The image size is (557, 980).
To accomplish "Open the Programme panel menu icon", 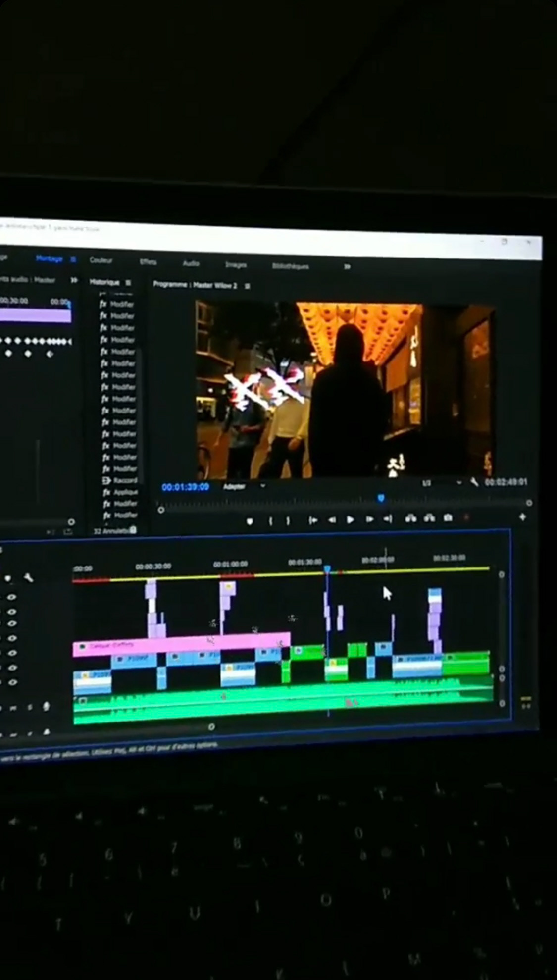I will coord(248,286).
